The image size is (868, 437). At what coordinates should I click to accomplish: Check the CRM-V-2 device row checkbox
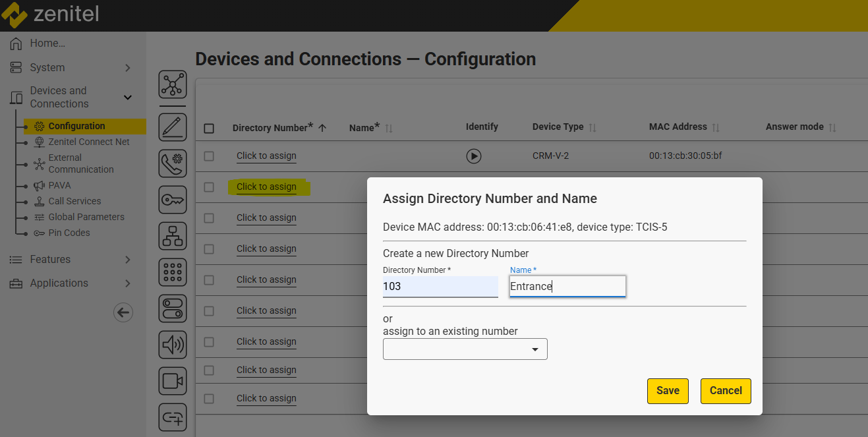click(209, 156)
